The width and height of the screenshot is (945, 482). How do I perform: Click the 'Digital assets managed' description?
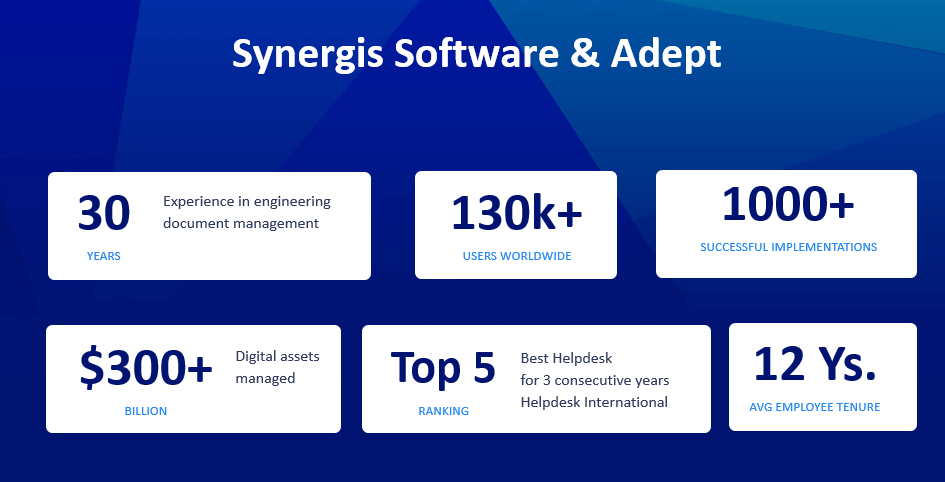[x=277, y=367]
